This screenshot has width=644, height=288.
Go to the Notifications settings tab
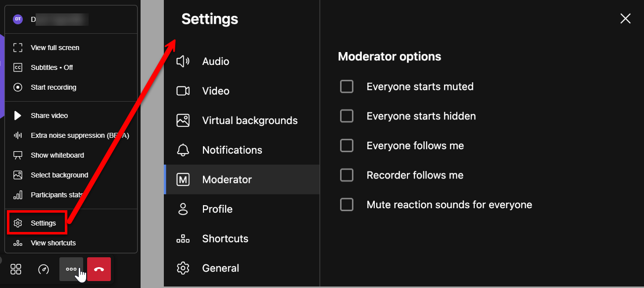click(232, 150)
